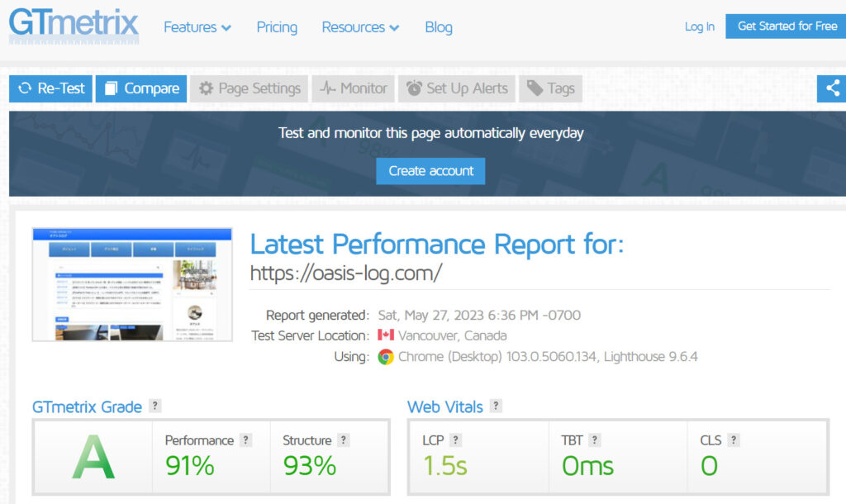Click the Create account button
The image size is (846, 504).
pyautogui.click(x=430, y=171)
